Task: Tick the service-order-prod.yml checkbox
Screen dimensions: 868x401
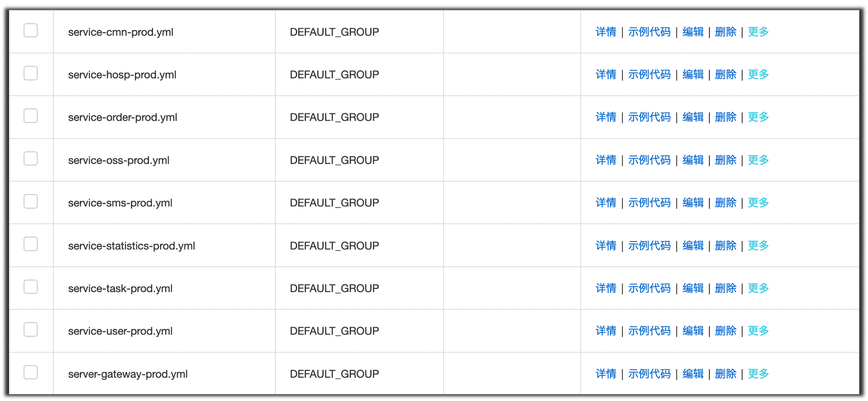Action: (31, 116)
